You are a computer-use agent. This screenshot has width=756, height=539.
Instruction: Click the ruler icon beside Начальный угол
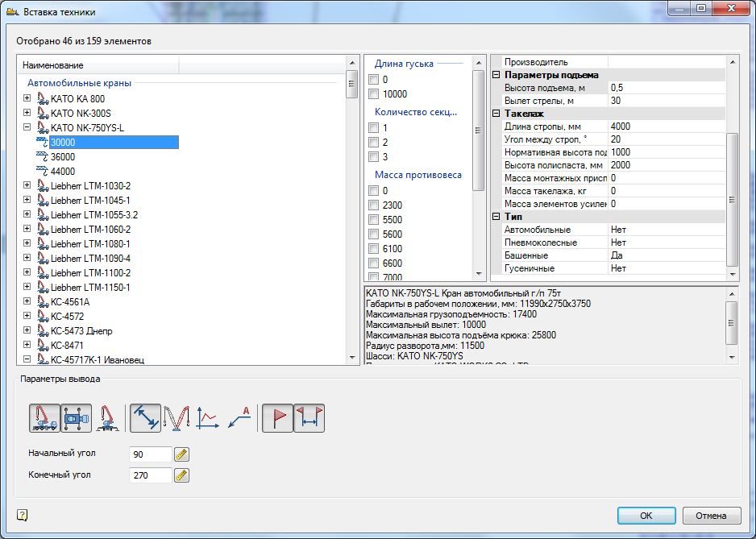click(181, 454)
